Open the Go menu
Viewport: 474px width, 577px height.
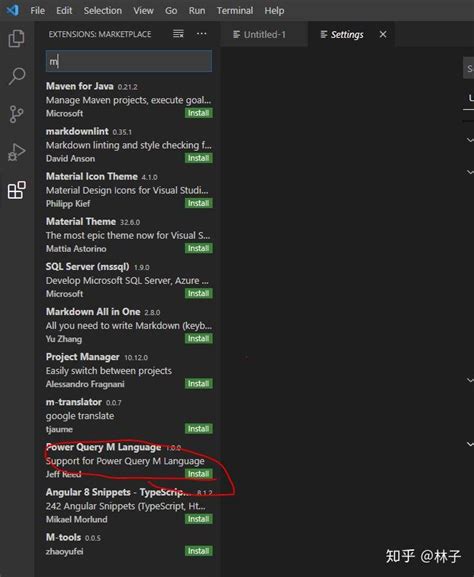pyautogui.click(x=171, y=11)
